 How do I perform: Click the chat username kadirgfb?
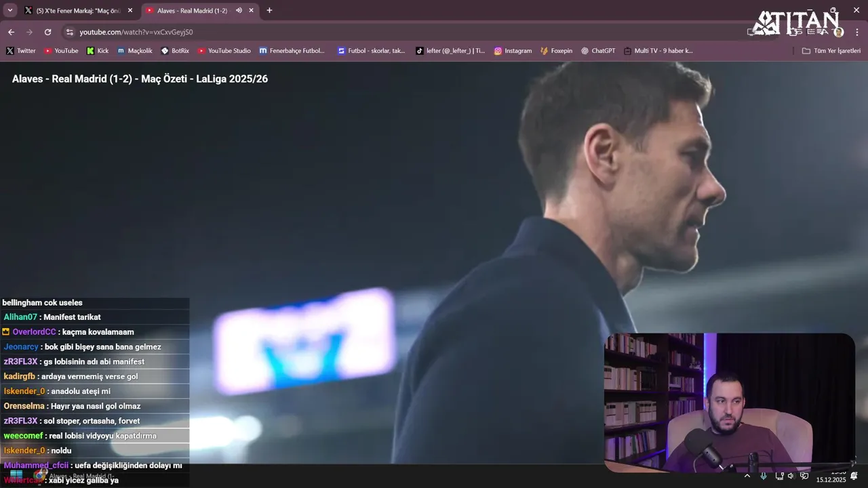19,377
